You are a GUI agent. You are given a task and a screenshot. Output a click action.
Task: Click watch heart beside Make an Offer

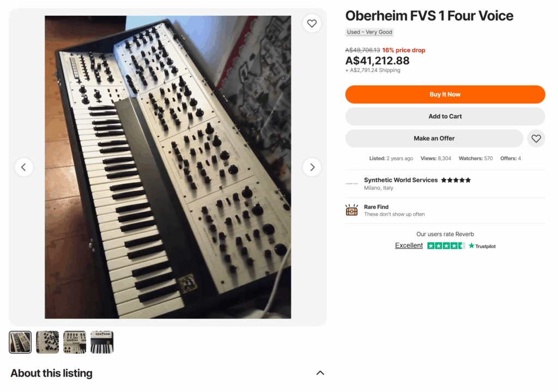[x=536, y=138]
